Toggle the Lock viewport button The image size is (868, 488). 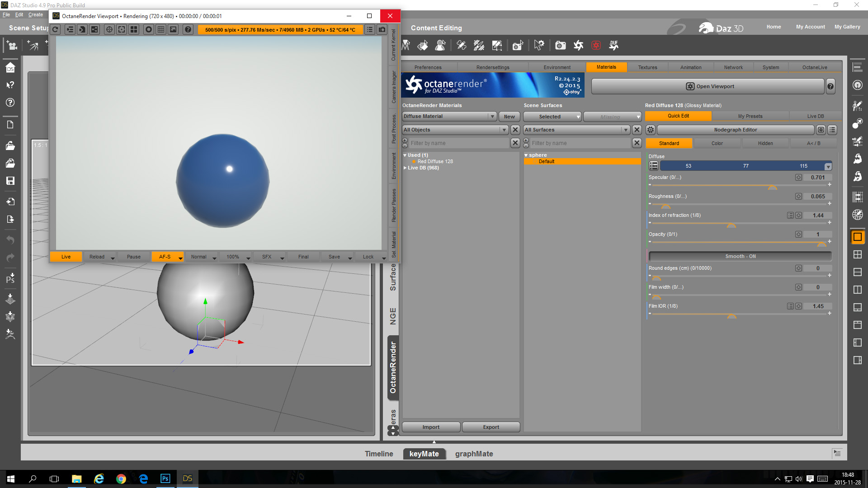tap(368, 257)
